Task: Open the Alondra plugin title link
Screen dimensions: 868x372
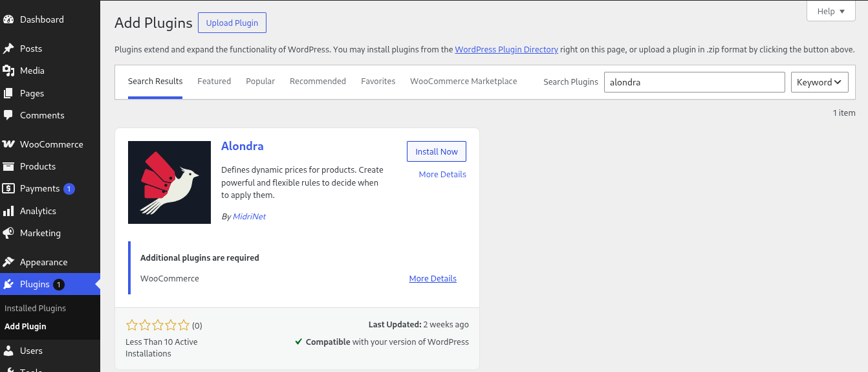Action: point(243,146)
